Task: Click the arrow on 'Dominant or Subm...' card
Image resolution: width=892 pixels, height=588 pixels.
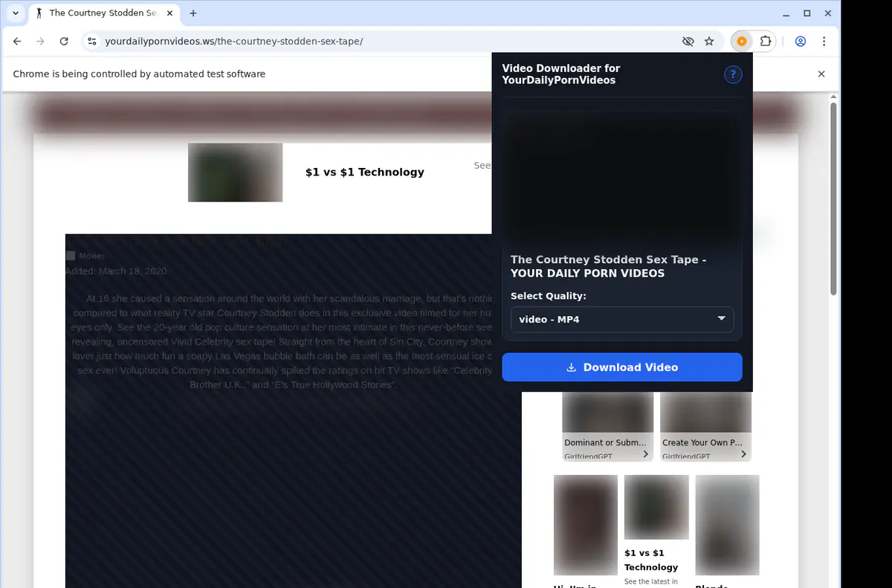Action: coord(645,453)
